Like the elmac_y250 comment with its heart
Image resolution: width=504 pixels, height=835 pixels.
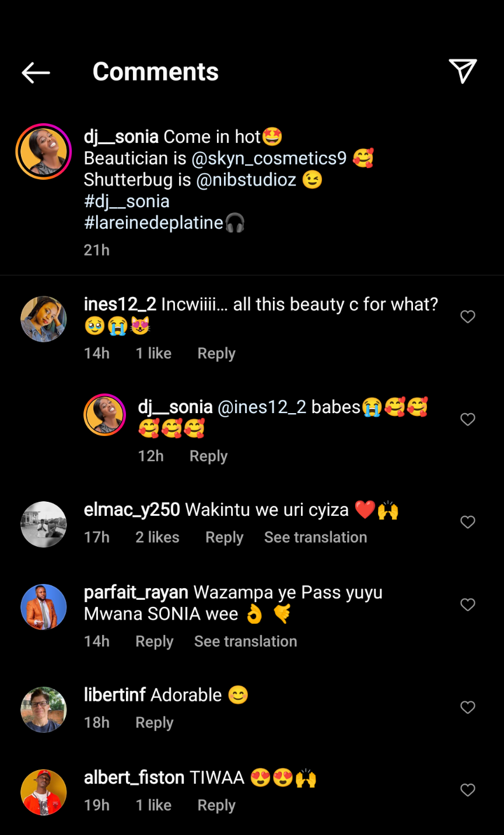pos(468,522)
